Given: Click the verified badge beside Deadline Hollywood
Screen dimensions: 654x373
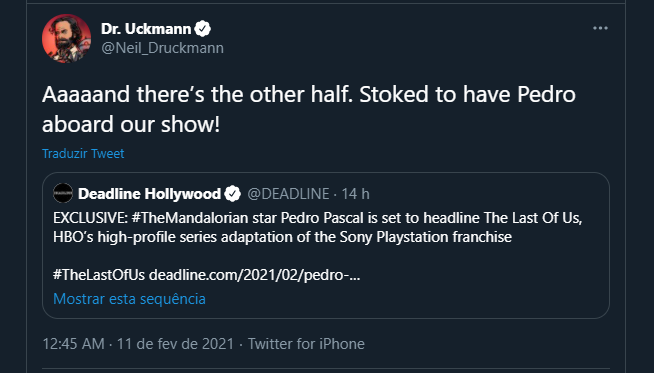Looking at the screenshot, I should 233,194.
